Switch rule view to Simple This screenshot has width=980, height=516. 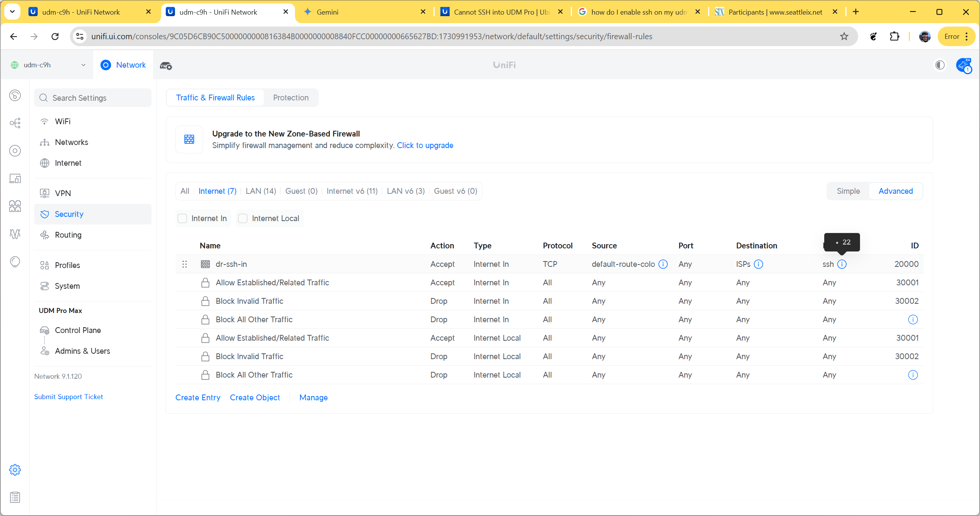(848, 191)
